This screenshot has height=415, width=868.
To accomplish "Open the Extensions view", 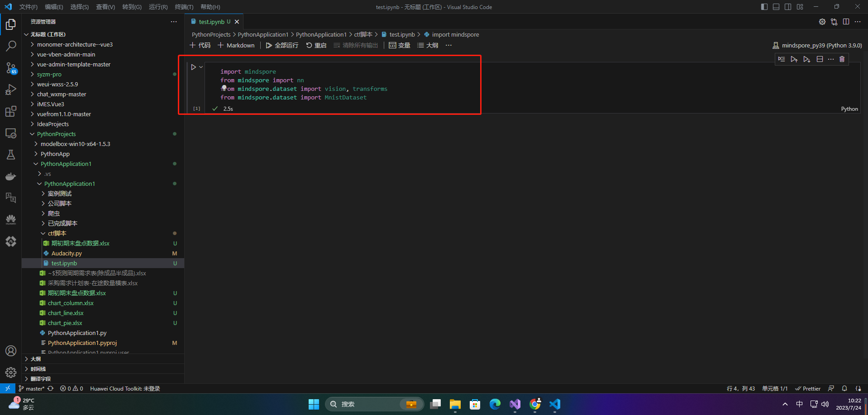I will tap(11, 112).
